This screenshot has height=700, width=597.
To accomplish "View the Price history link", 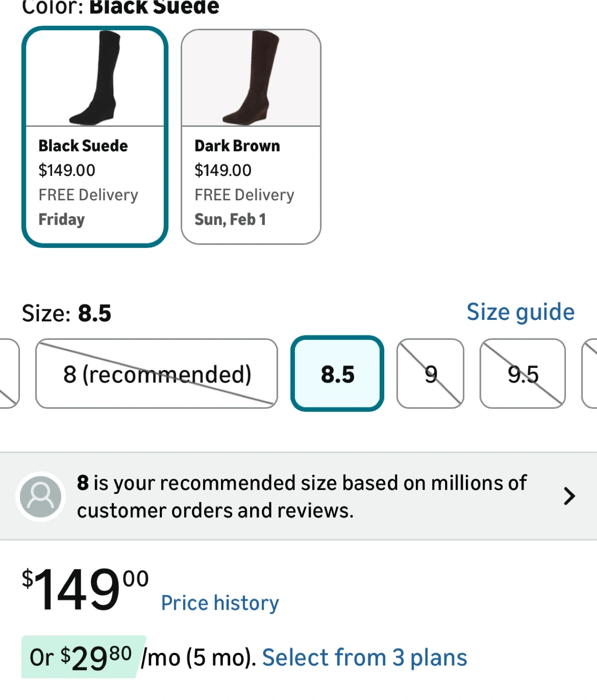I will (220, 603).
